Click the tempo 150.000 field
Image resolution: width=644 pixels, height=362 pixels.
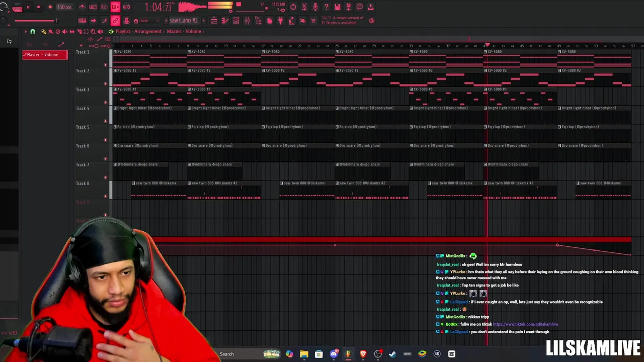[x=64, y=7]
